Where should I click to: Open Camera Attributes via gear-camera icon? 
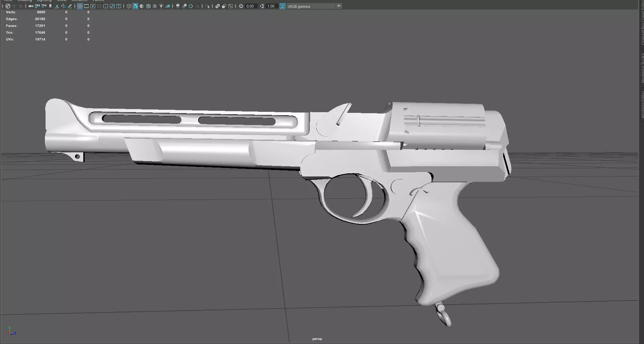pyautogui.click(x=44, y=6)
